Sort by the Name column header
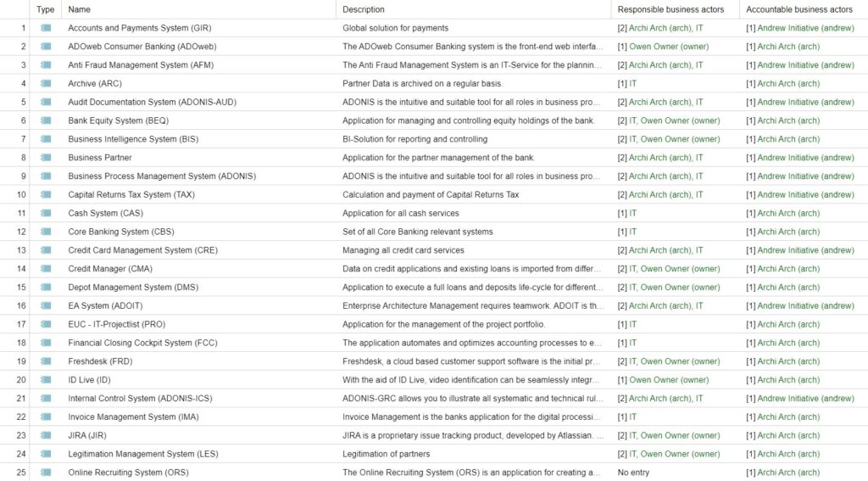 [x=80, y=9]
